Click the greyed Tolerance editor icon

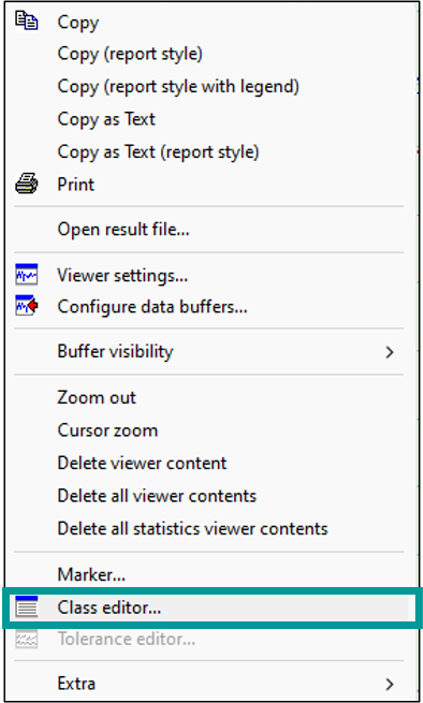26,639
